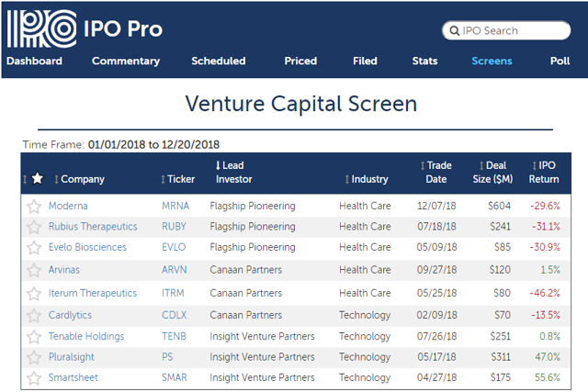Open the Commentary menu
The height and width of the screenshot is (392, 588).
126,61
